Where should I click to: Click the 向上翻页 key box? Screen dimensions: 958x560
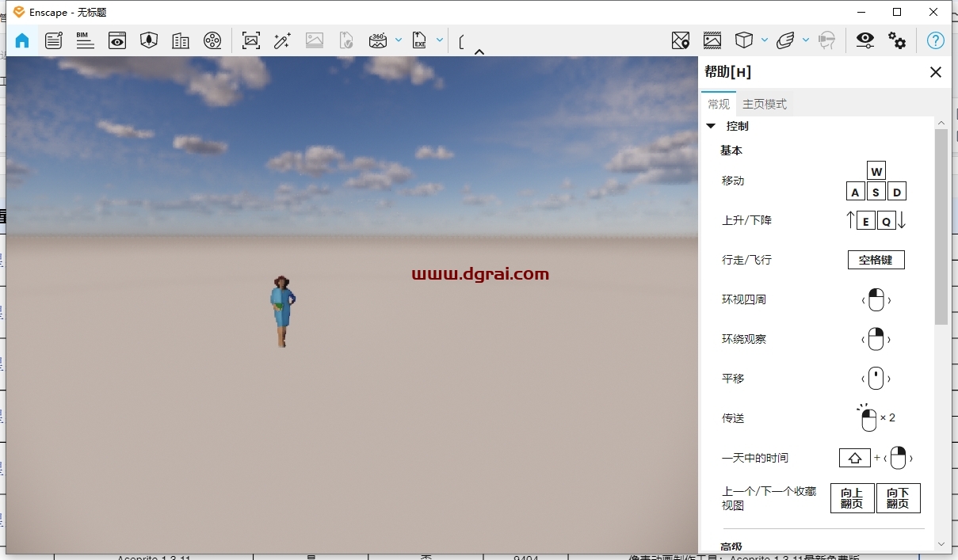pos(852,498)
